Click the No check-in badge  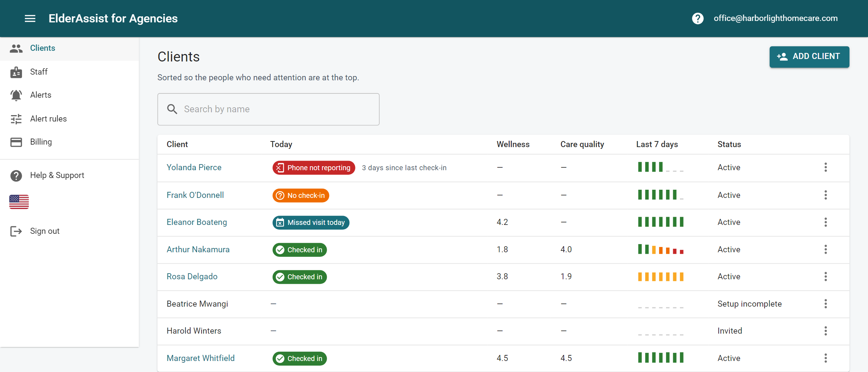(301, 195)
